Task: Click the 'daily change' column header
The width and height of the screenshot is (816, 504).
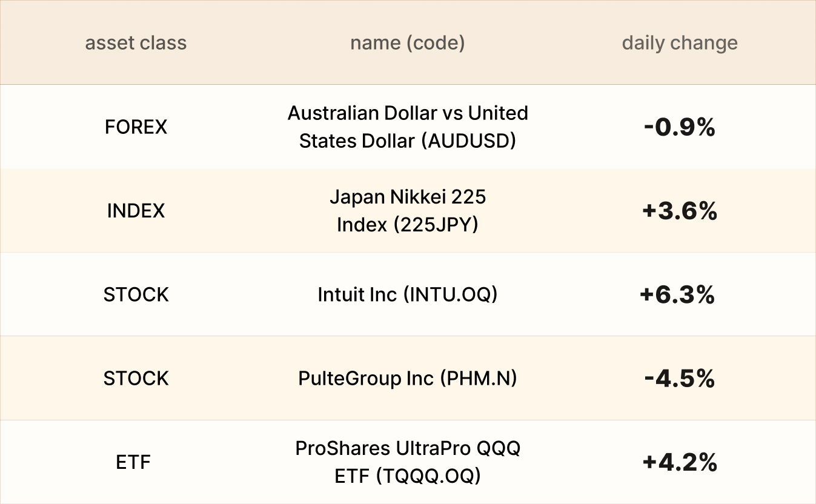Action: click(x=680, y=43)
